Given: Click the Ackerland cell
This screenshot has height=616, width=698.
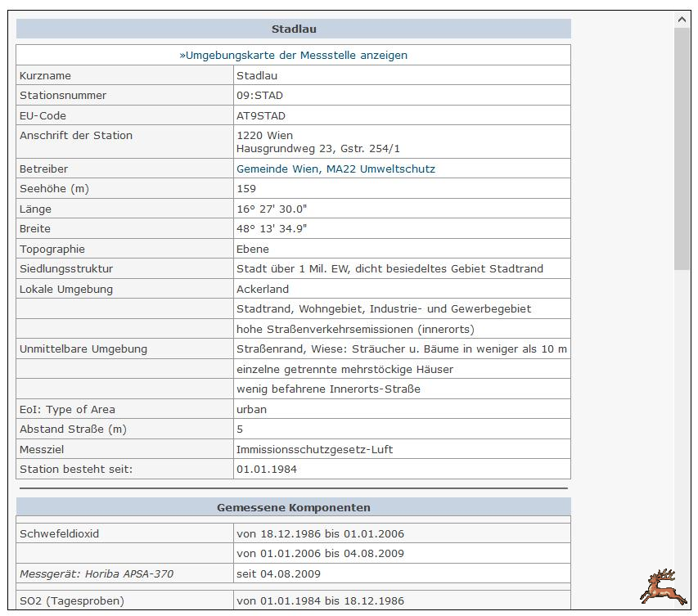Looking at the screenshot, I should (x=402, y=289).
